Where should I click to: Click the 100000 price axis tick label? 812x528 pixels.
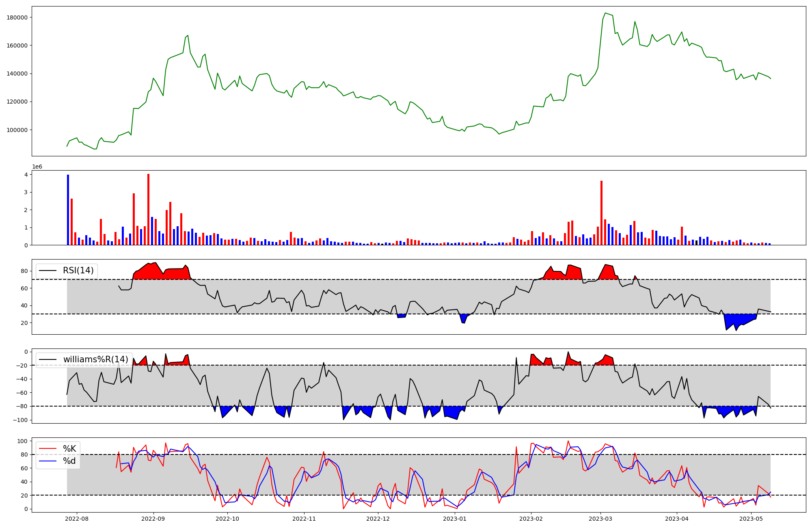pos(17,130)
